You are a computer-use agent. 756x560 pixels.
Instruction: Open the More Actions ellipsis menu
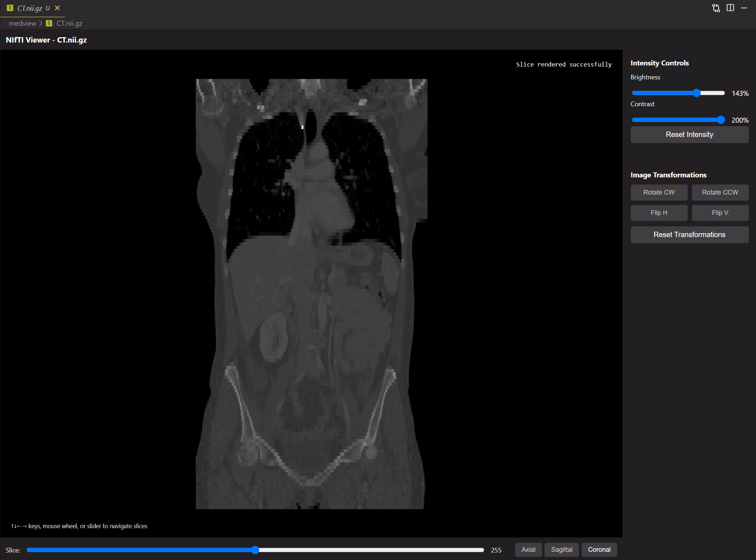(x=744, y=8)
